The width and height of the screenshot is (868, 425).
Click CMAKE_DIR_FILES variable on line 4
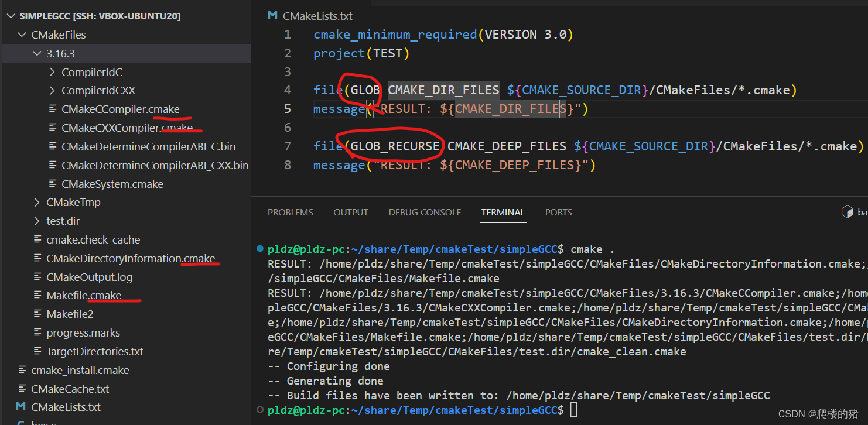point(443,90)
